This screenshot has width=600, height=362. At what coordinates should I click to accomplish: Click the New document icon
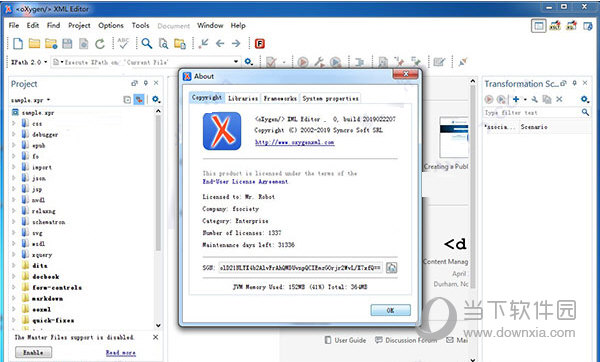coord(18,44)
